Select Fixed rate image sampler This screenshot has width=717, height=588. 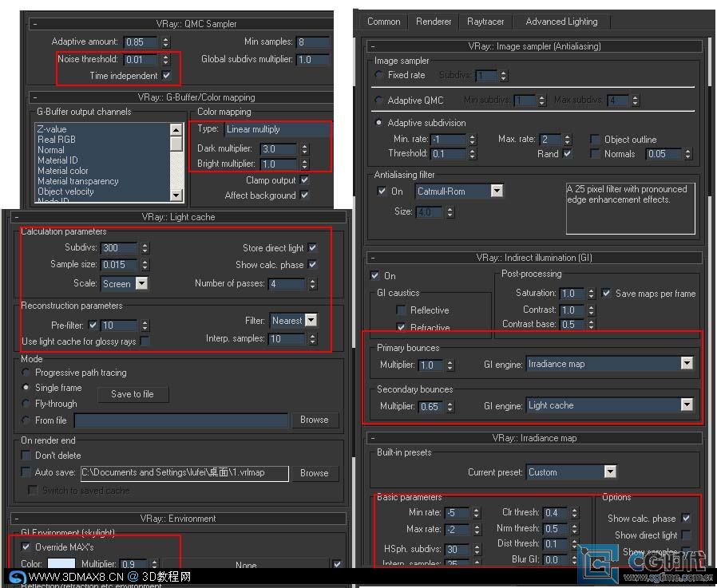click(378, 74)
